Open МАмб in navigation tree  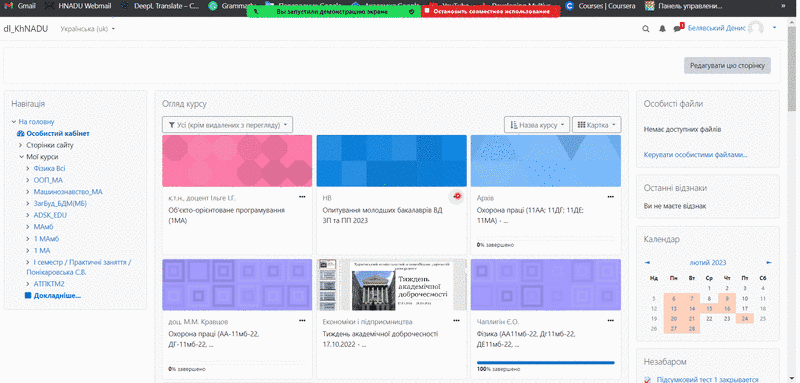pos(43,227)
